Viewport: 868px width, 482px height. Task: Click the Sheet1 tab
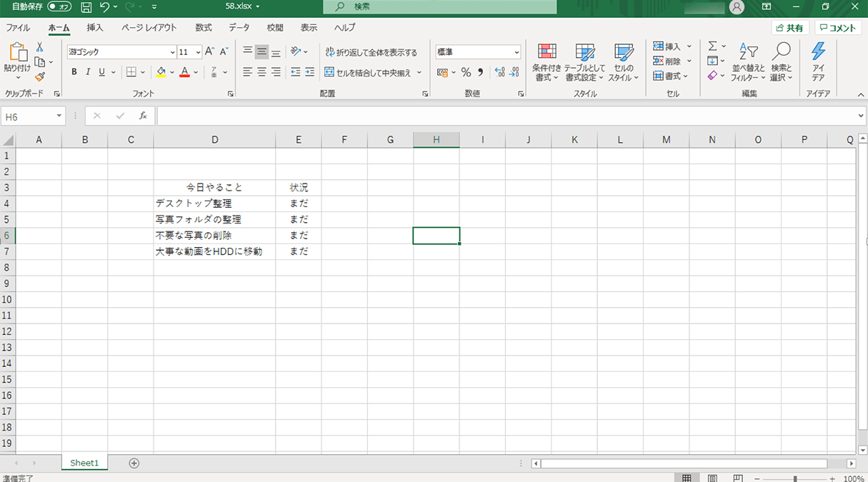tap(84, 463)
